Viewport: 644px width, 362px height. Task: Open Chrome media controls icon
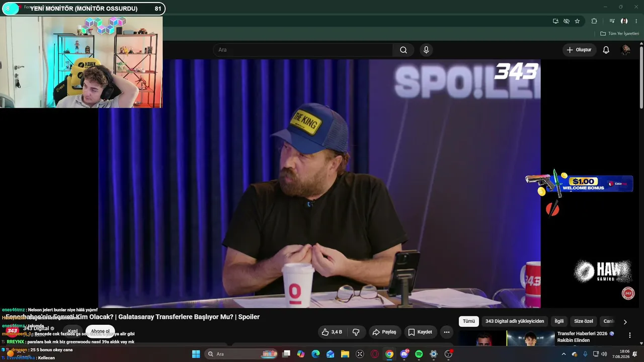click(x=612, y=21)
